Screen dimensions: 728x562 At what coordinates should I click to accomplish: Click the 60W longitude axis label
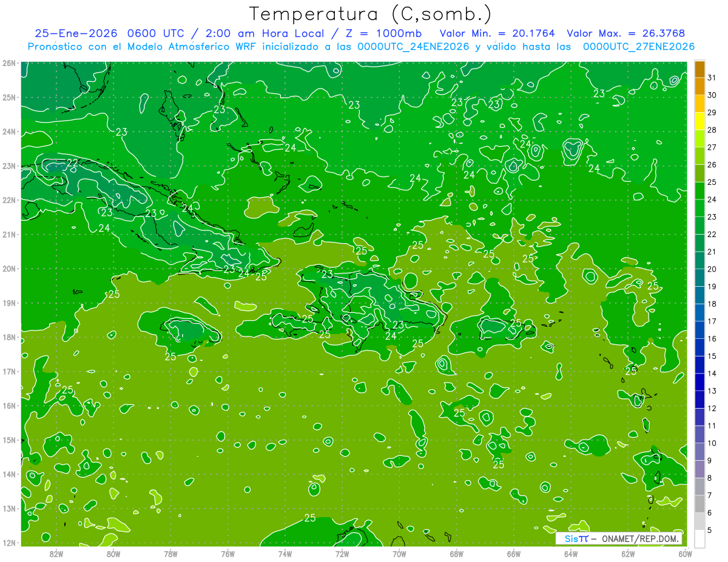(686, 553)
